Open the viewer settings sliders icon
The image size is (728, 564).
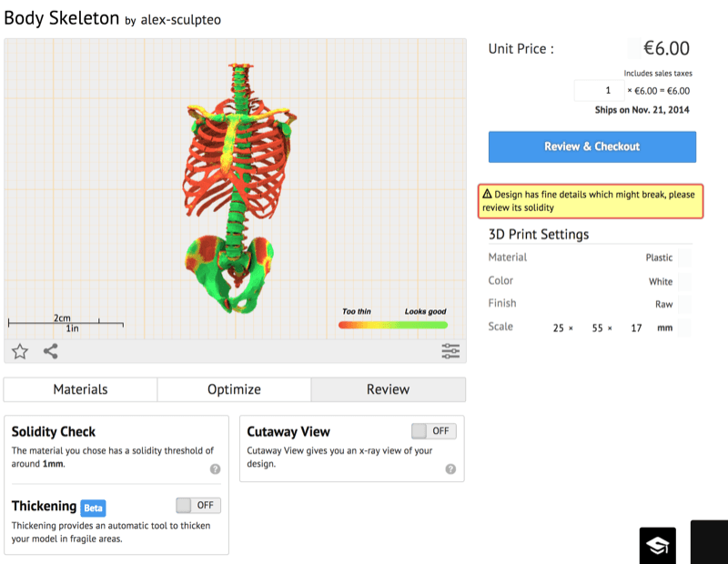(450, 351)
